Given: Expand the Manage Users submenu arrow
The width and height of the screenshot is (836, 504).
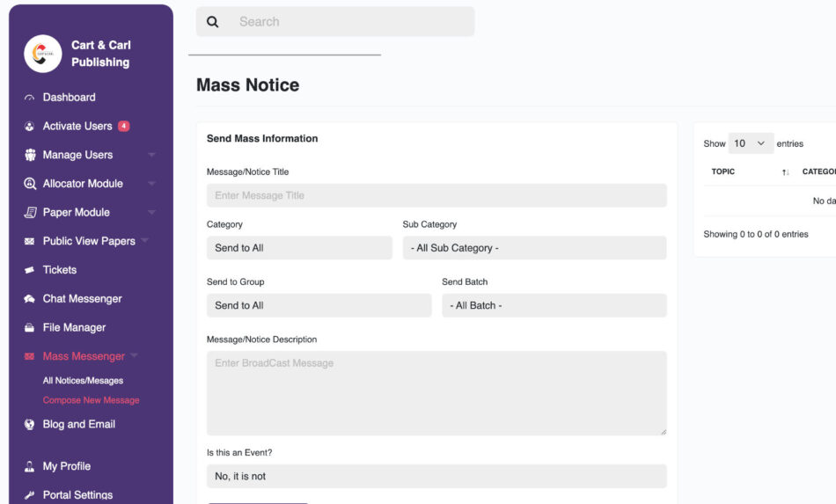Looking at the screenshot, I should coord(151,155).
